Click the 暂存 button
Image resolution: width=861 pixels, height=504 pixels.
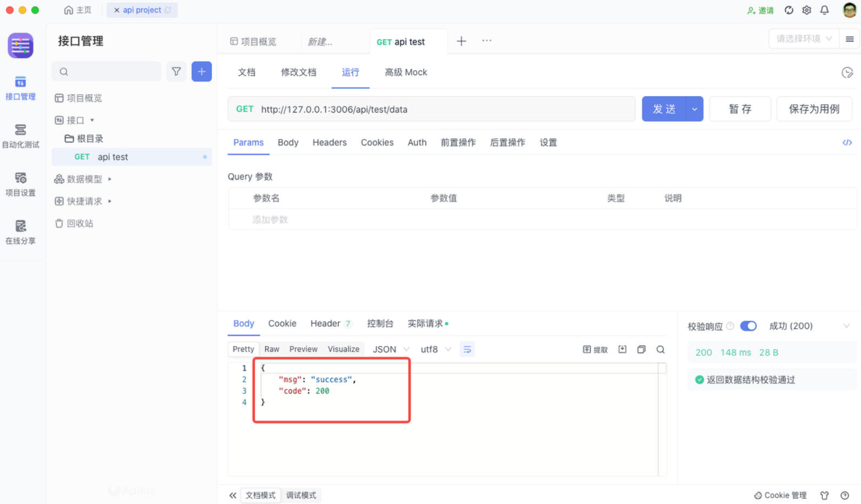740,109
